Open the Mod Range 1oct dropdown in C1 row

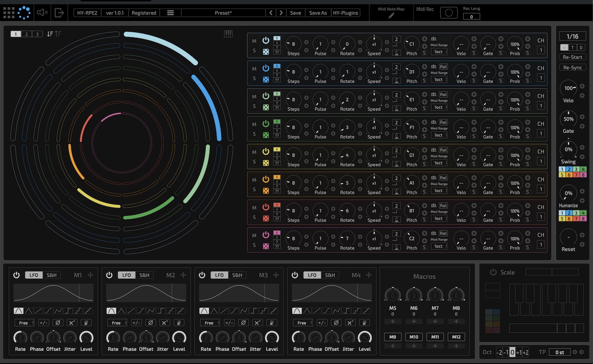pos(439,52)
